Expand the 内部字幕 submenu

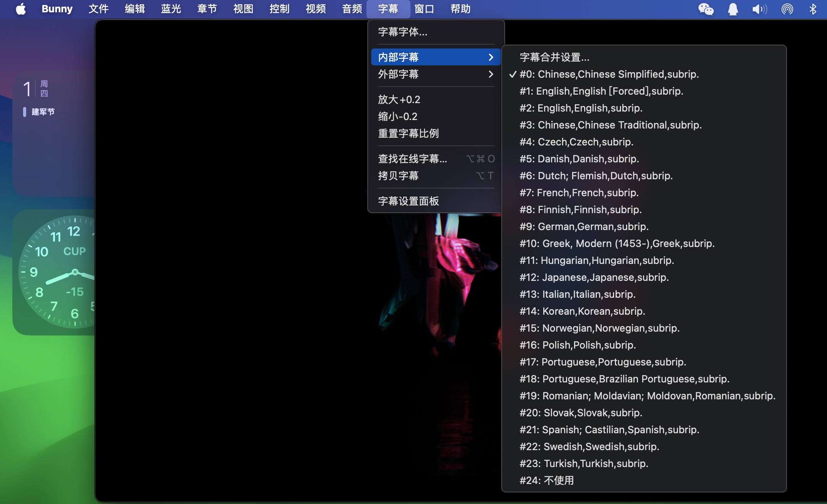[x=436, y=57]
